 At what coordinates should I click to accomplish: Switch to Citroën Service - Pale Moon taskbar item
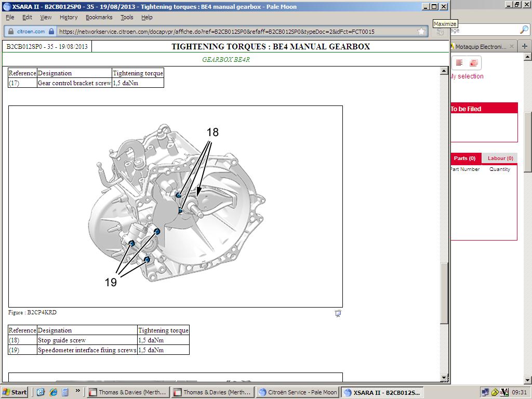[x=298, y=392]
